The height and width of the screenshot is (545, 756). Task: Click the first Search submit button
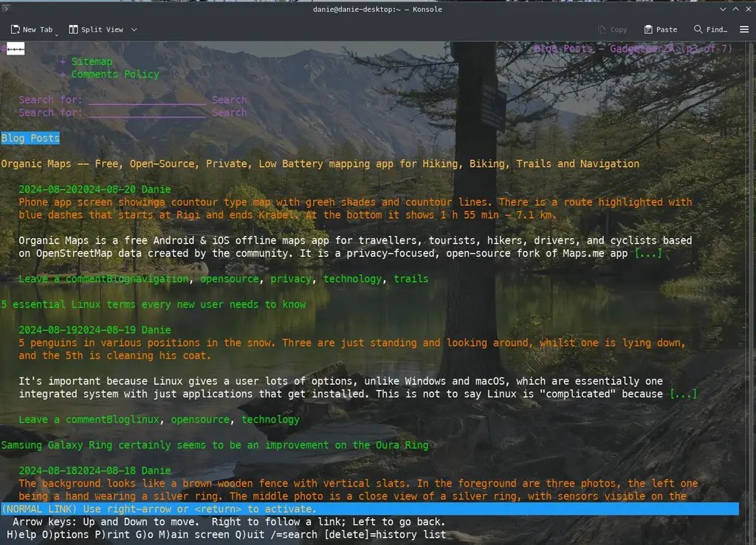229,100
